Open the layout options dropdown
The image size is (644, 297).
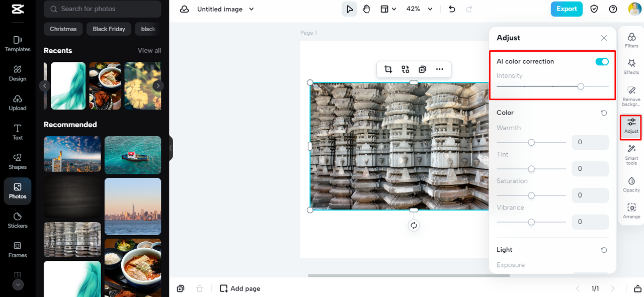(x=388, y=9)
